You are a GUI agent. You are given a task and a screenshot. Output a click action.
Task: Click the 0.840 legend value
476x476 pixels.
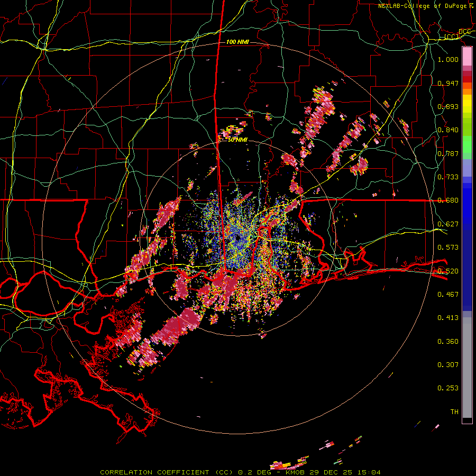448,130
